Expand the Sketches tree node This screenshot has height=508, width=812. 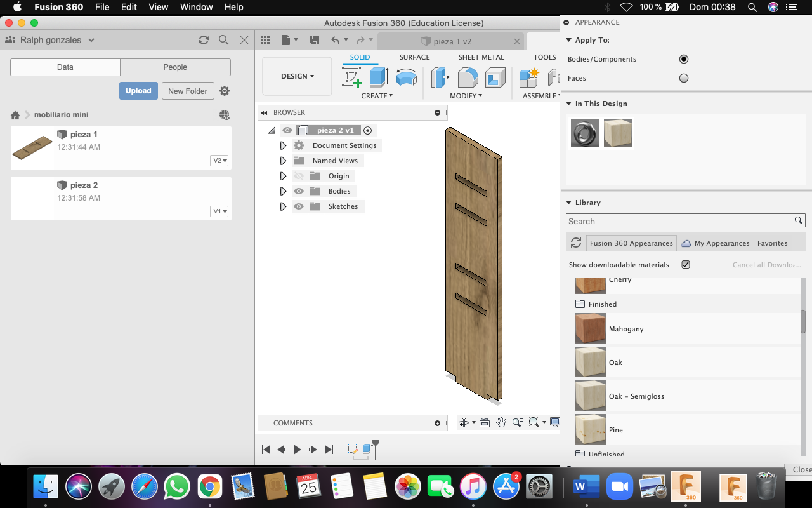(x=284, y=206)
